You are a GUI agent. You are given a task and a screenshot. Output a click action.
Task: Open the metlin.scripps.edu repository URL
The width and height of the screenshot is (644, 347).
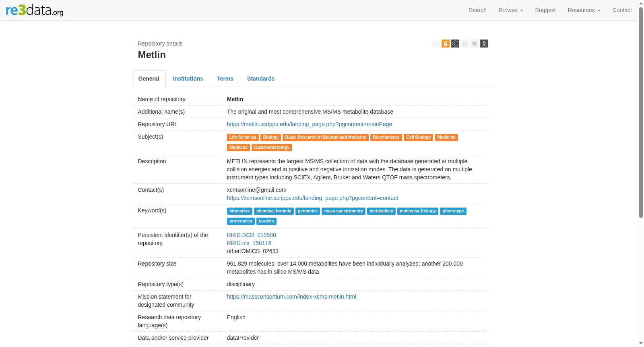(x=310, y=124)
